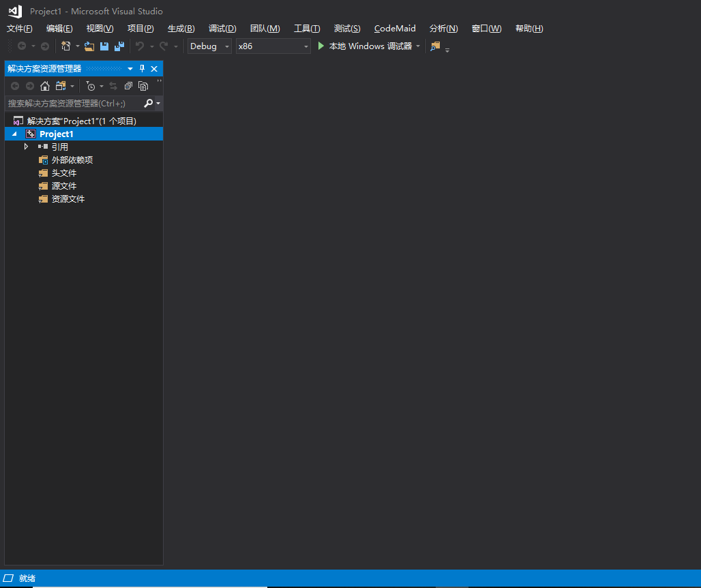Open toolbar overflow options arrow
This screenshot has height=588, width=701.
447,49
